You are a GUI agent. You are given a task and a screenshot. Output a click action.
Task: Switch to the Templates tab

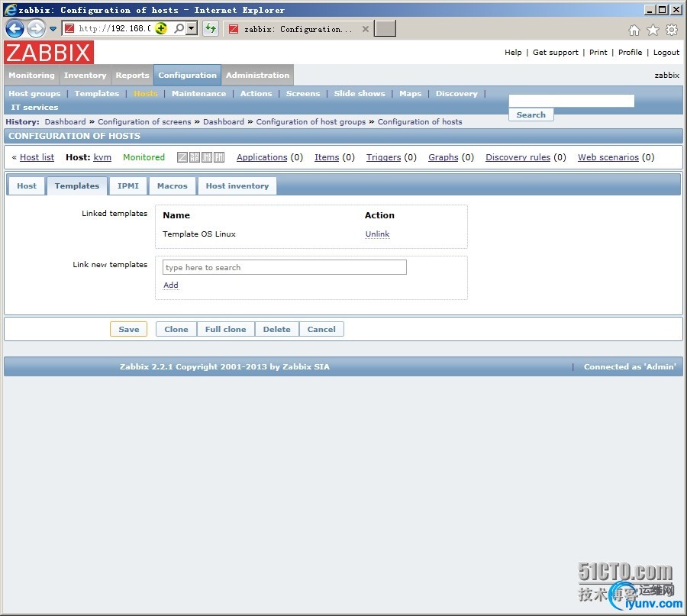[x=77, y=185]
